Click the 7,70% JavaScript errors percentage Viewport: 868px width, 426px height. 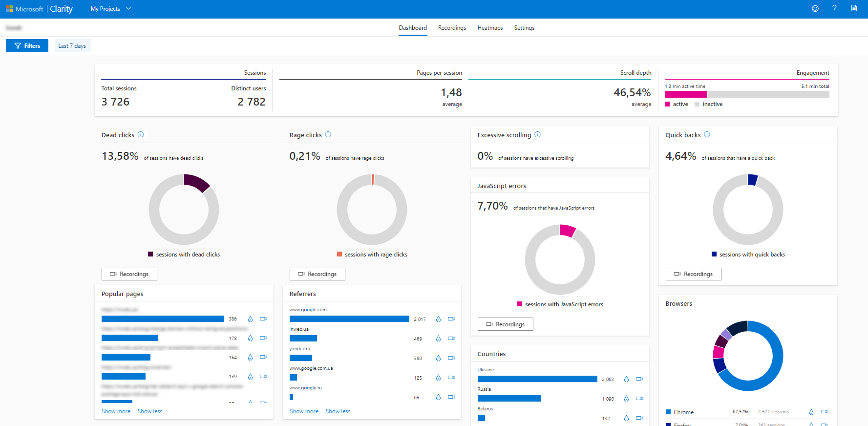[493, 206]
